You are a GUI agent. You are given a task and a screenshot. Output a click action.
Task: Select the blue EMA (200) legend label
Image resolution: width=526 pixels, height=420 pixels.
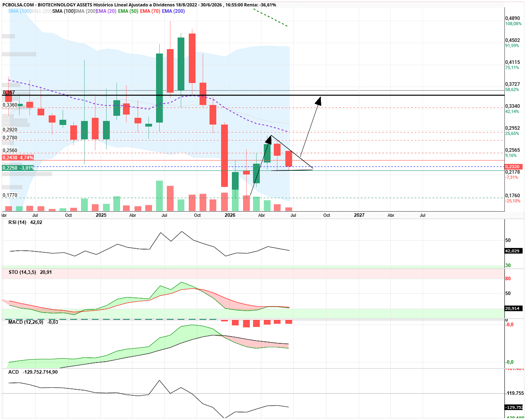point(173,11)
